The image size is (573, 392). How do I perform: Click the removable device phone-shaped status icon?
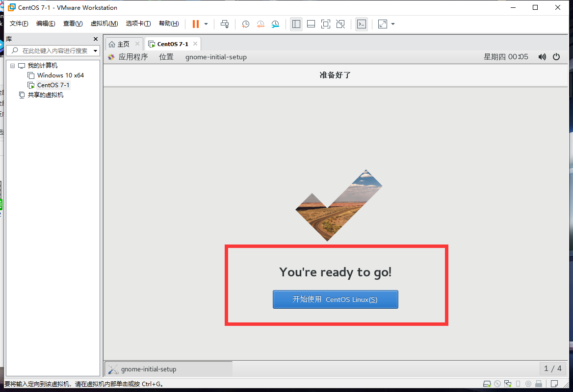[x=518, y=384]
